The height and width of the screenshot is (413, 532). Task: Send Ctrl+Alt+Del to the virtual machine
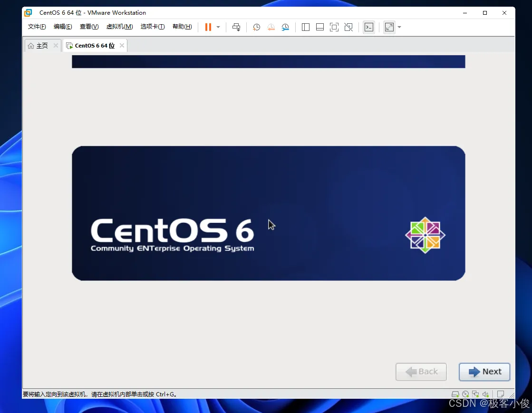pos(236,27)
